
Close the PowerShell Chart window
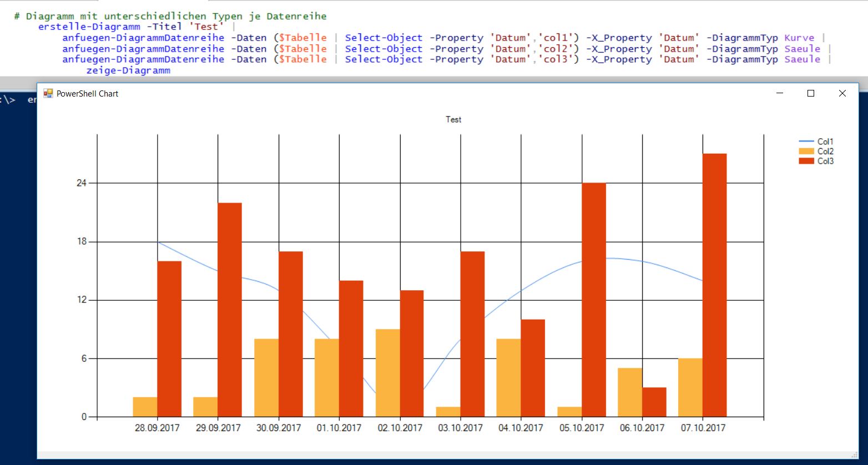tap(842, 93)
